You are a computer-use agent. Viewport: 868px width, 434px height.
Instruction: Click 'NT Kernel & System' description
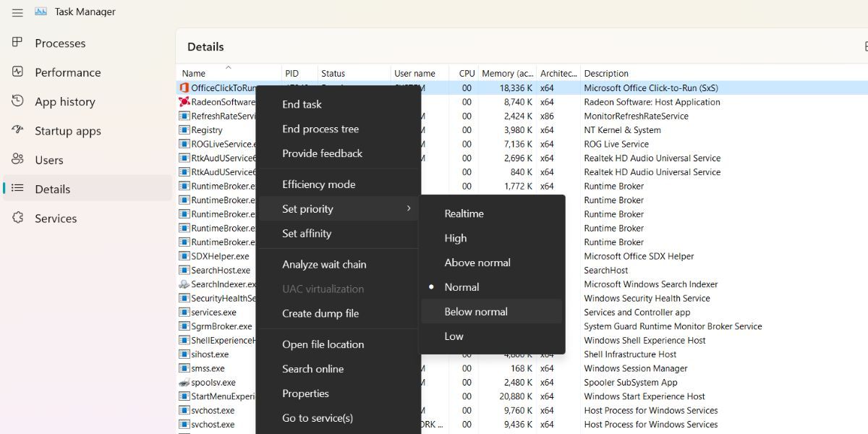[622, 130]
